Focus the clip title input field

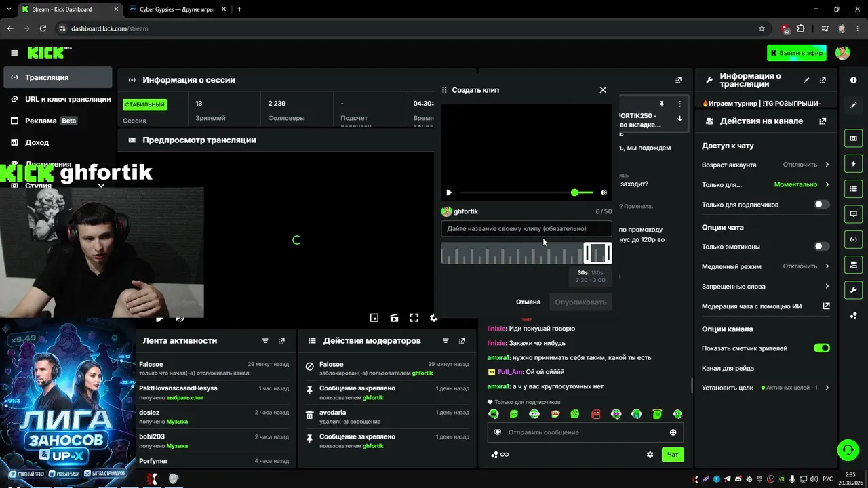point(526,229)
